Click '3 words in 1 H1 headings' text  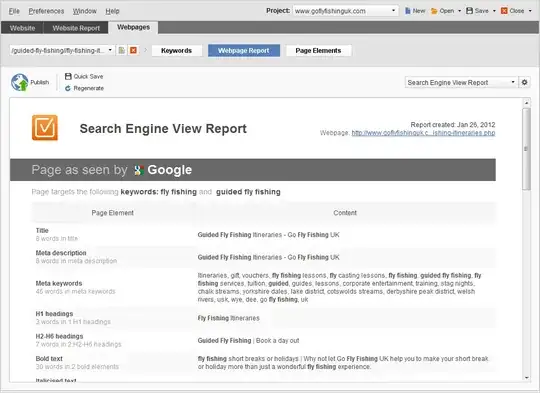73,322
